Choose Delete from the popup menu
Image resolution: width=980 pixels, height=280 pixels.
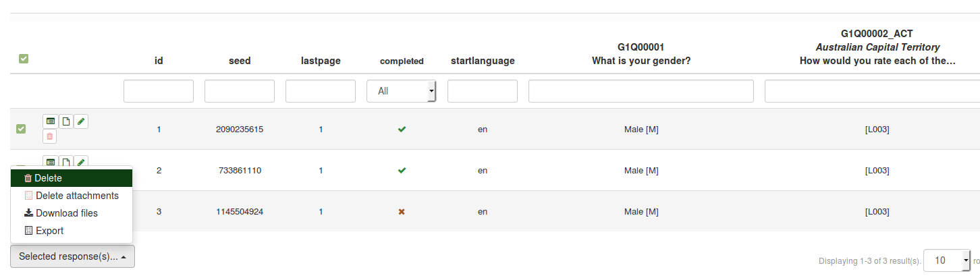(x=48, y=178)
